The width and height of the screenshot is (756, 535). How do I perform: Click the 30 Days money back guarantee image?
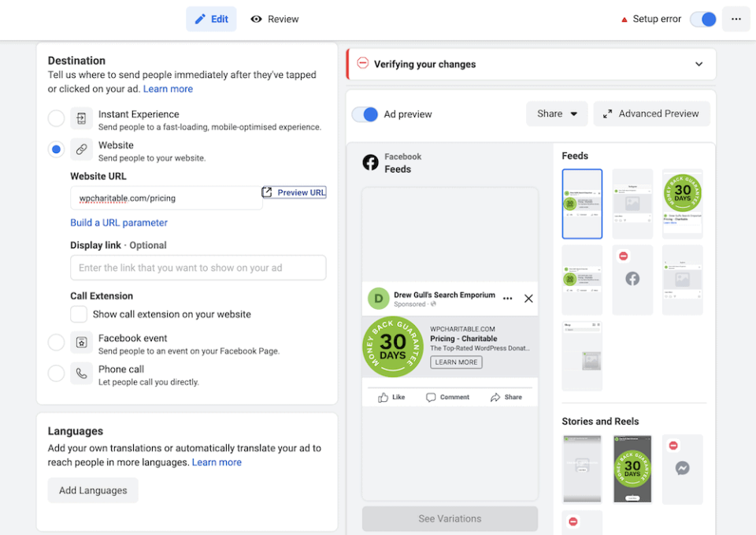393,347
